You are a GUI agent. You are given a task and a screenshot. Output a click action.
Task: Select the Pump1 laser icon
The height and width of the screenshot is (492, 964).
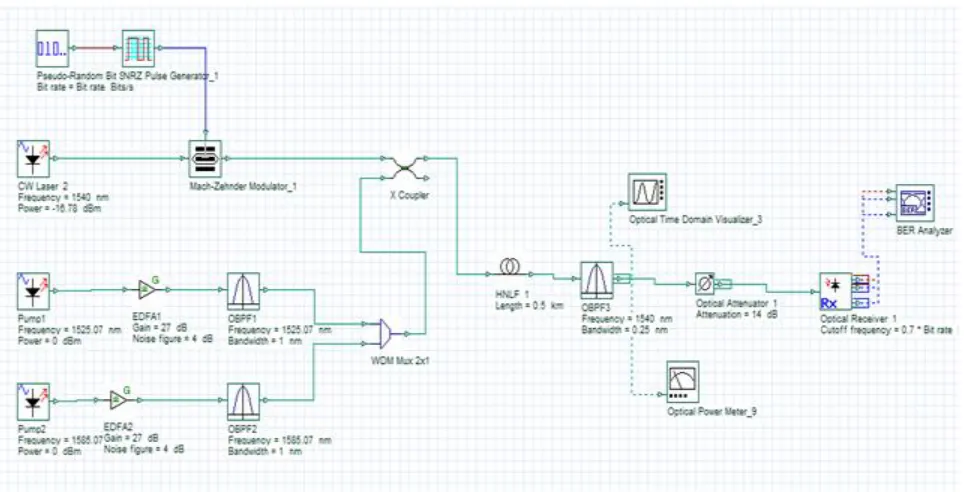(33, 292)
